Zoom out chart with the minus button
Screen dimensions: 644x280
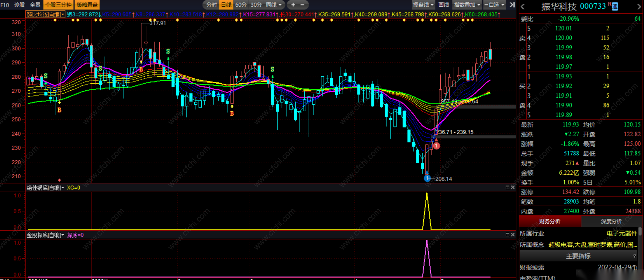tap(302, 5)
